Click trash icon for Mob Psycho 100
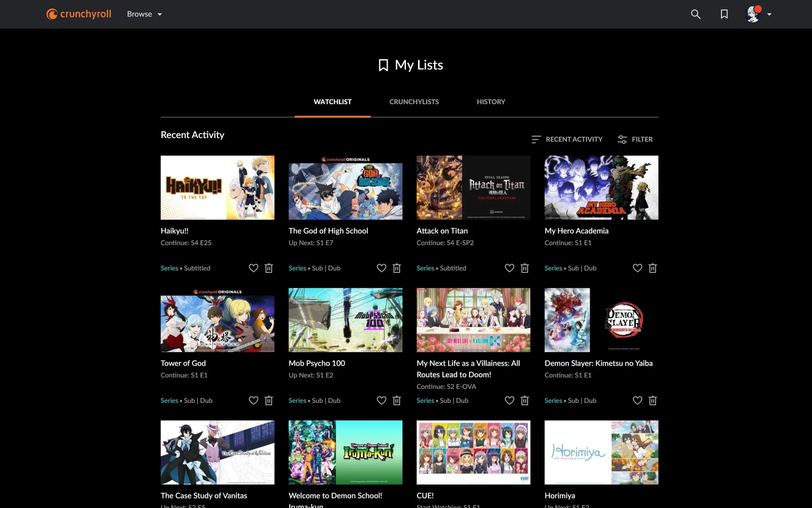Image resolution: width=812 pixels, height=508 pixels. [396, 400]
